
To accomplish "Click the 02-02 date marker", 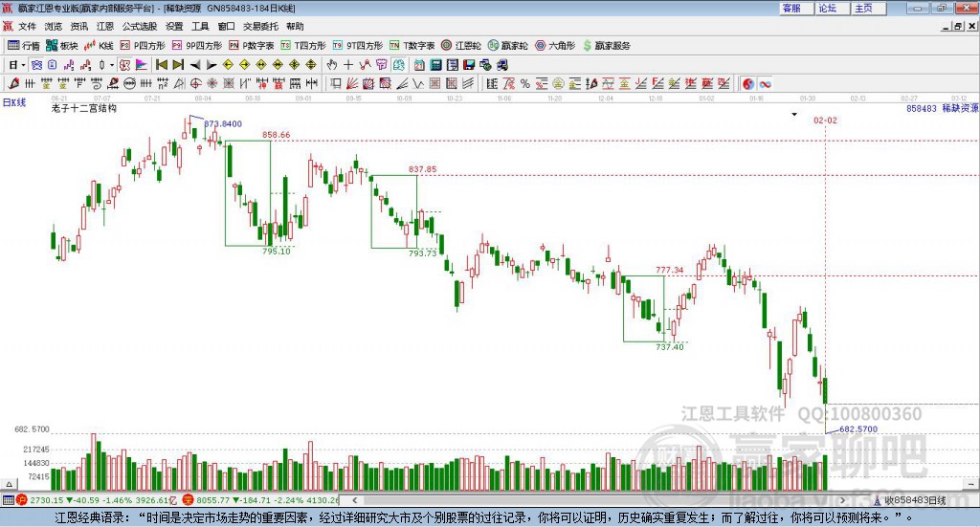I will [x=825, y=120].
